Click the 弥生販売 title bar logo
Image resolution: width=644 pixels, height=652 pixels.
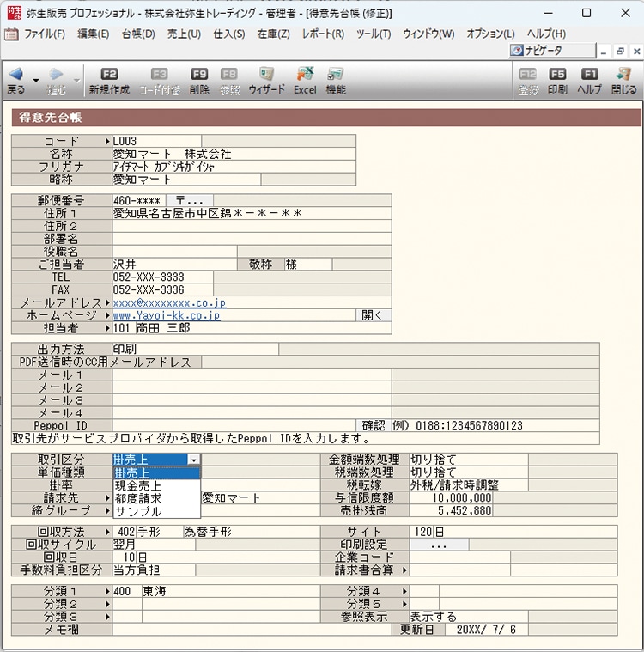pyautogui.click(x=14, y=13)
